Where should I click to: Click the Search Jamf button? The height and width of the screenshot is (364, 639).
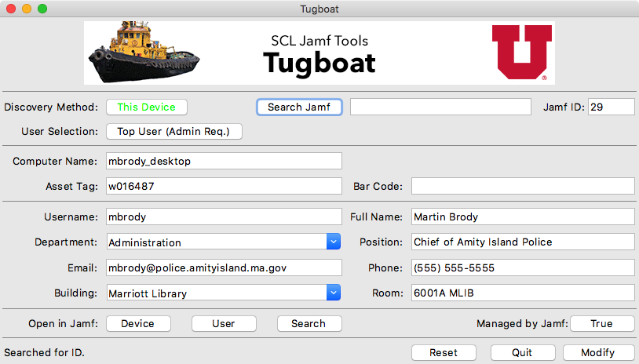(x=299, y=107)
